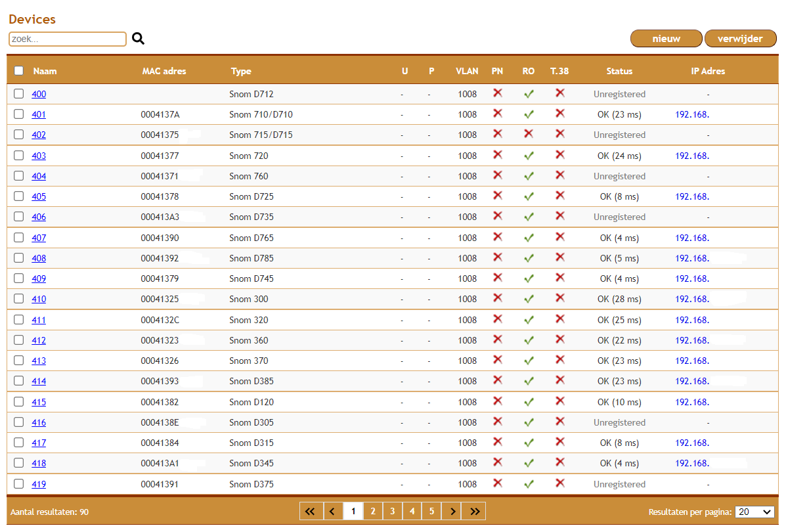This screenshot has width=786, height=532.
Task: Go to page 2
Action: [372, 512]
